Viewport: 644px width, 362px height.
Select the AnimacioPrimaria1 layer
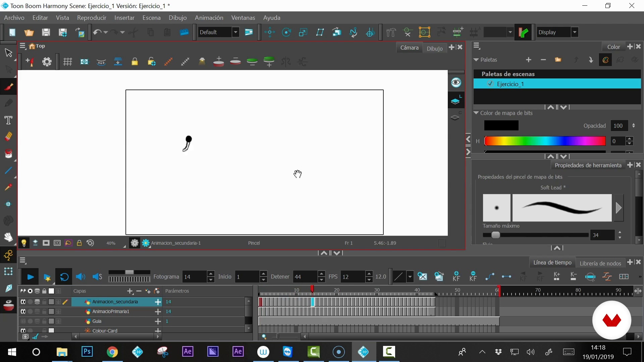click(x=111, y=311)
